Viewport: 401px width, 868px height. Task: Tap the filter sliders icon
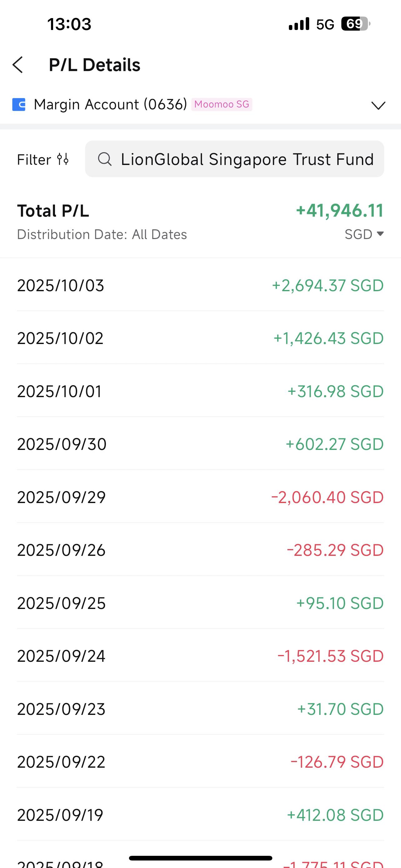(x=63, y=159)
